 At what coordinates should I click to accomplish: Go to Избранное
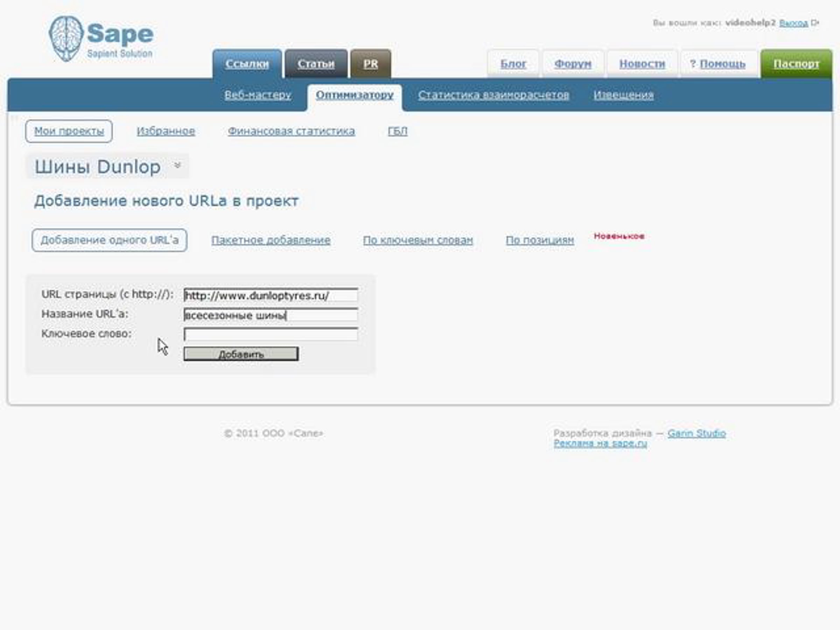coord(166,131)
